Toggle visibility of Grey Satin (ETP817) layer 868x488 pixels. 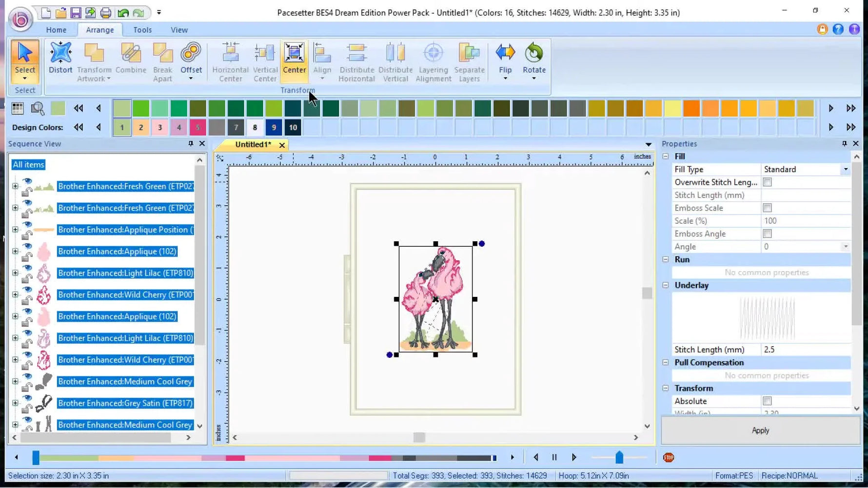(x=27, y=398)
